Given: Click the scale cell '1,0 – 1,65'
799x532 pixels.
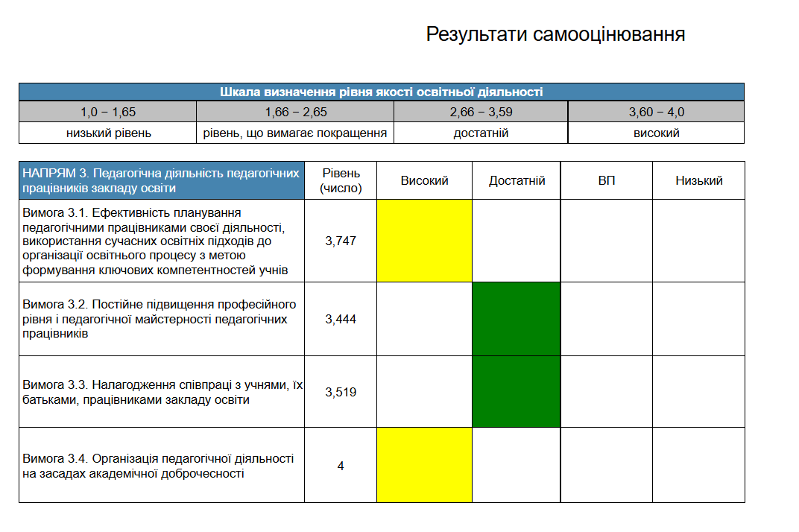Looking at the screenshot, I should (108, 112).
